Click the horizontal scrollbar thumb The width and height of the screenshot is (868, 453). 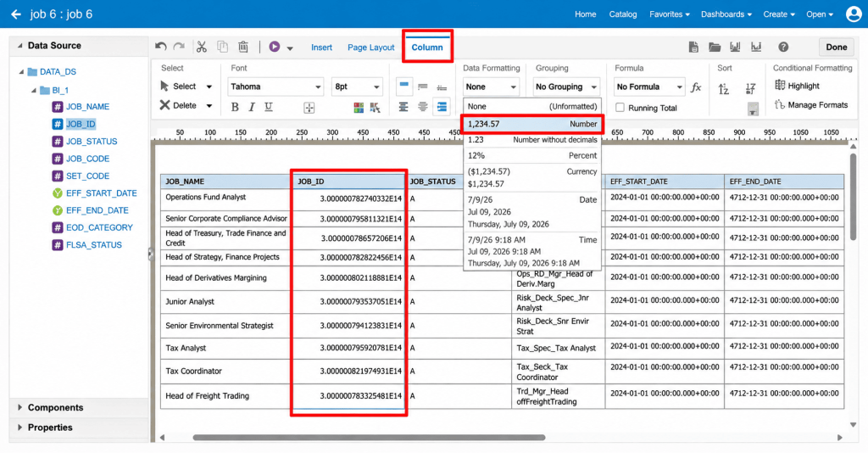tap(369, 438)
